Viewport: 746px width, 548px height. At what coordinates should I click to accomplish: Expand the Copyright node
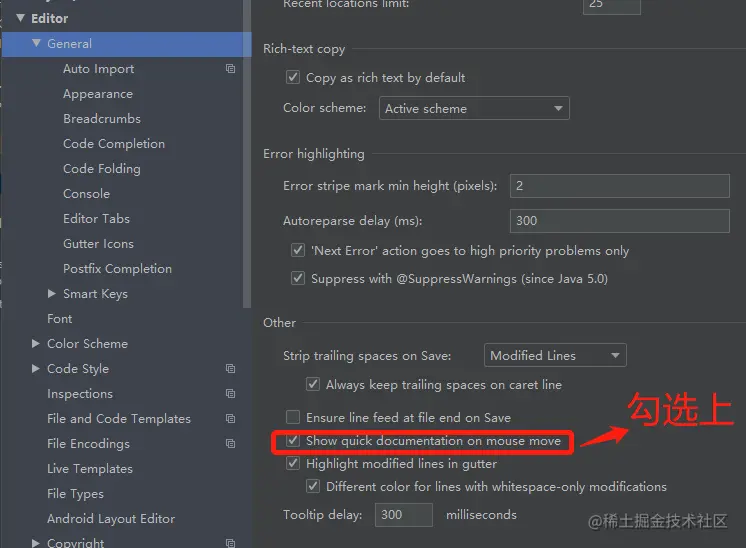point(36,543)
